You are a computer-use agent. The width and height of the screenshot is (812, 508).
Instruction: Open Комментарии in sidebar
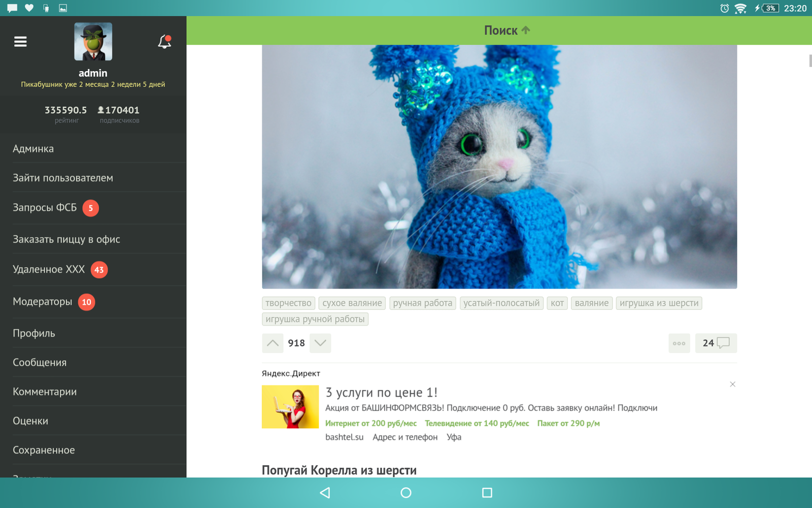(x=93, y=392)
